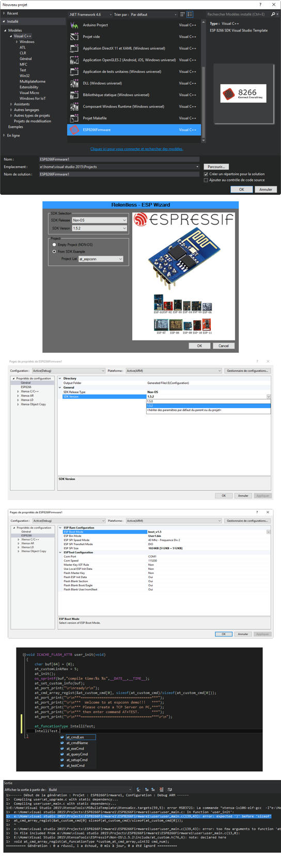Switch templates to list view icon
This screenshot has height=868, width=281.
tap(190, 14)
